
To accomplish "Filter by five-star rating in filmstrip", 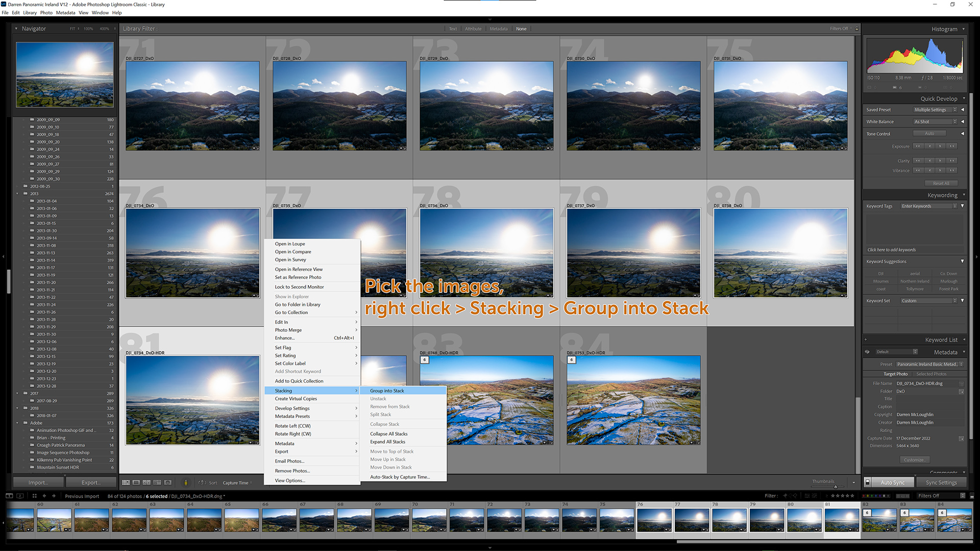I will (852, 496).
